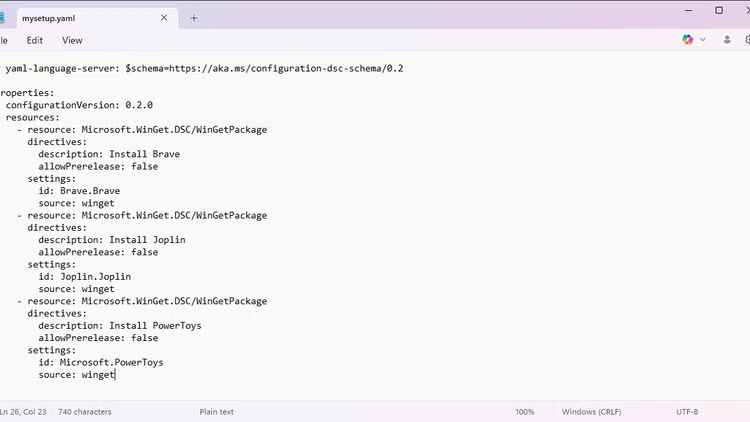Open the account profile icon
The height and width of the screenshot is (422, 750).
pyautogui.click(x=727, y=40)
